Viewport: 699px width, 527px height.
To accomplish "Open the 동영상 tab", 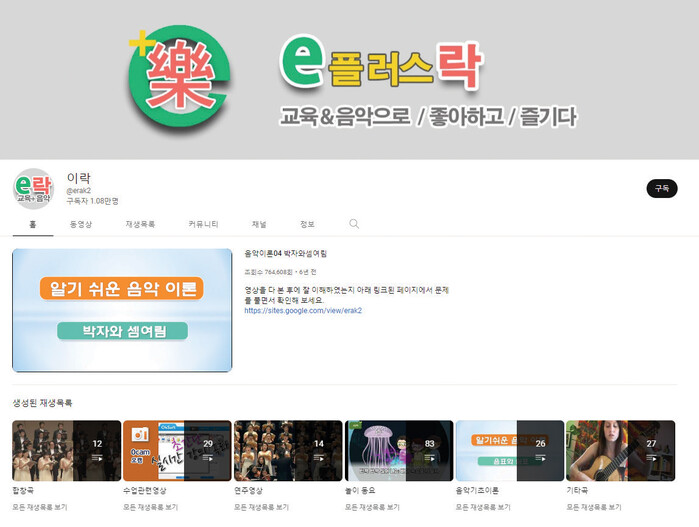I will tap(81, 224).
